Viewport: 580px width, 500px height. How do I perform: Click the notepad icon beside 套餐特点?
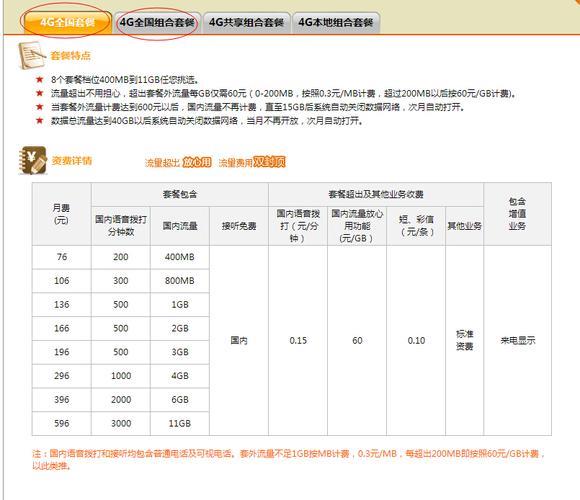[32, 55]
